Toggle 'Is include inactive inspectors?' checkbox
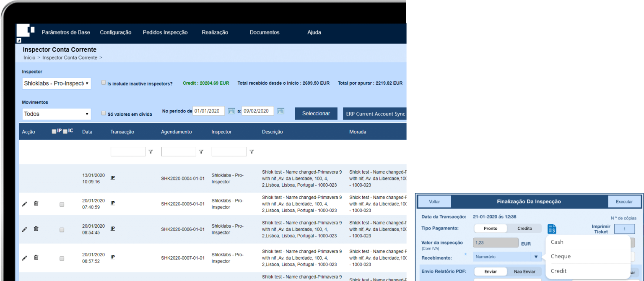The width and height of the screenshot is (644, 281). (104, 83)
